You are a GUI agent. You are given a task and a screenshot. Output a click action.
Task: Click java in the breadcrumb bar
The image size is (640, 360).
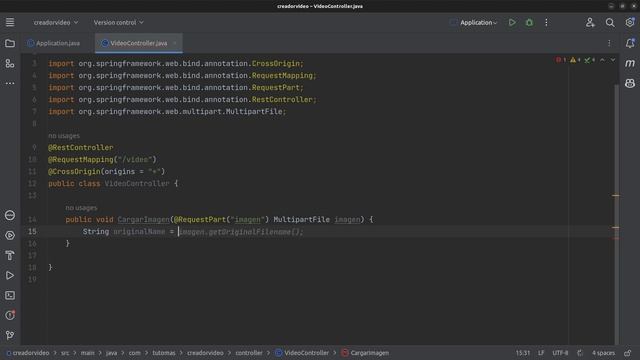click(x=111, y=353)
